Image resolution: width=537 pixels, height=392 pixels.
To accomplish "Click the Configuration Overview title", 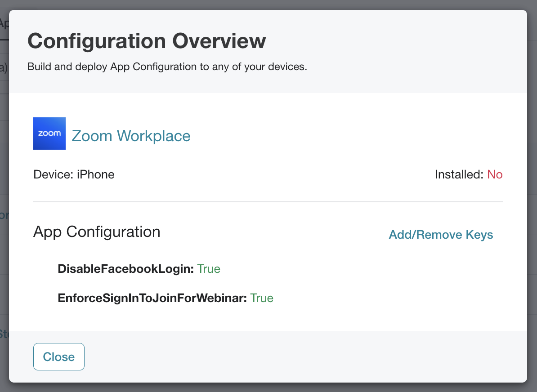I will click(x=147, y=41).
